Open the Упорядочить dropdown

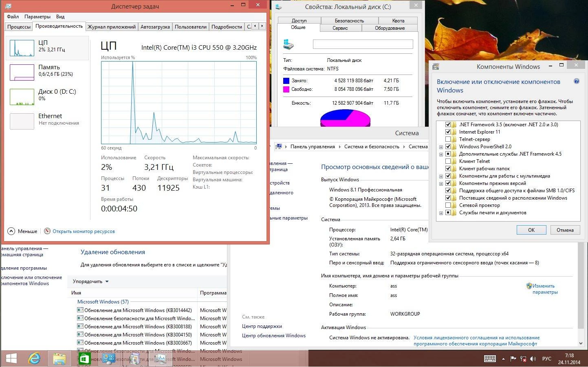pyautogui.click(x=90, y=281)
